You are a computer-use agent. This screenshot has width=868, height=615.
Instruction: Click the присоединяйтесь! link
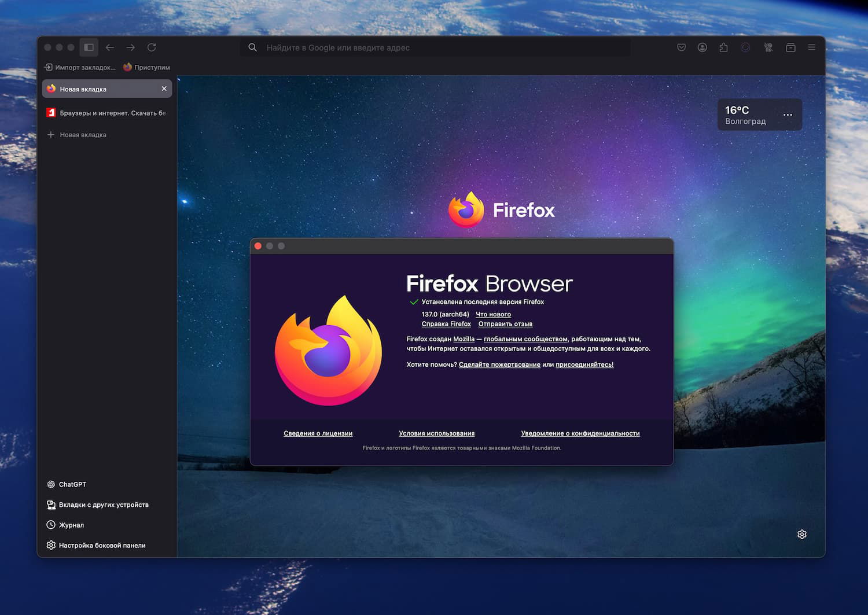click(584, 364)
